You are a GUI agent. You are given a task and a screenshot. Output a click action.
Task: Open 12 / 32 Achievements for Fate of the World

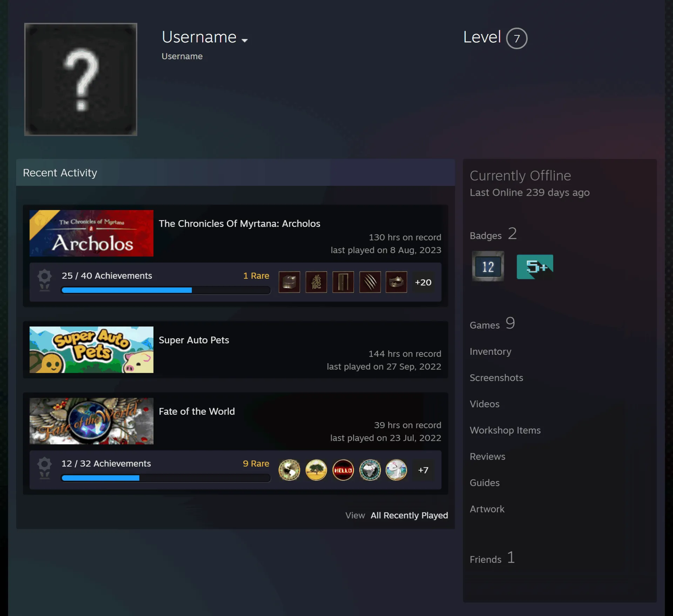106,463
